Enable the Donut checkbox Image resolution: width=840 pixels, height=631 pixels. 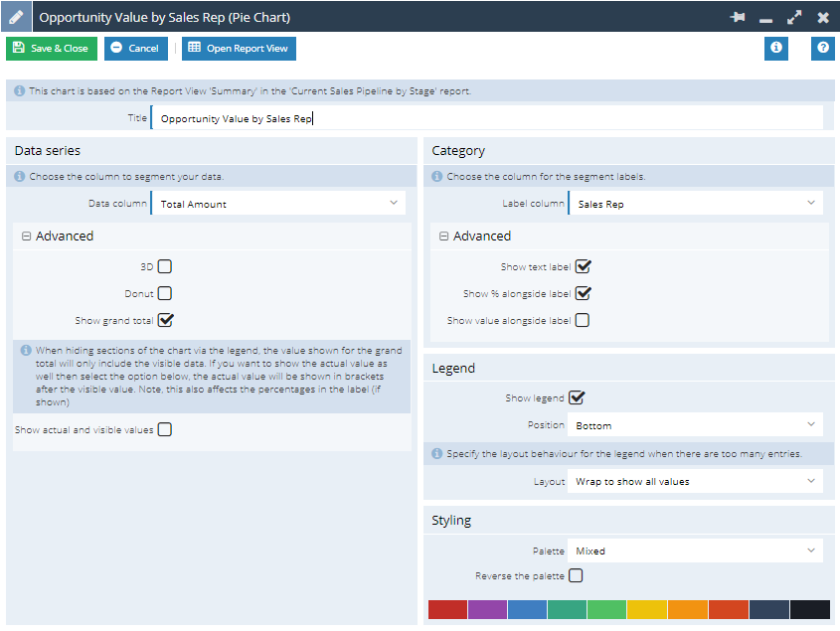[165, 293]
